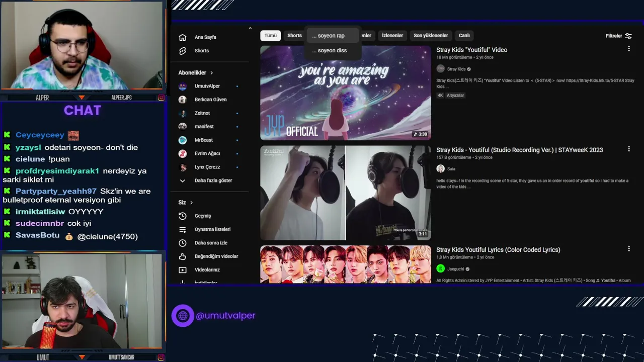
Task: Click chat user SavasBotu
Action: (37, 235)
